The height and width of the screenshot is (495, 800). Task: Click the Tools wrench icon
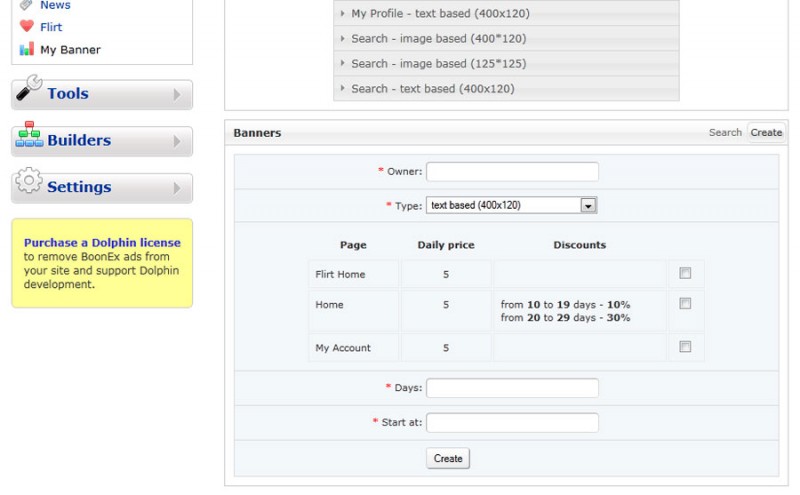tap(29, 88)
